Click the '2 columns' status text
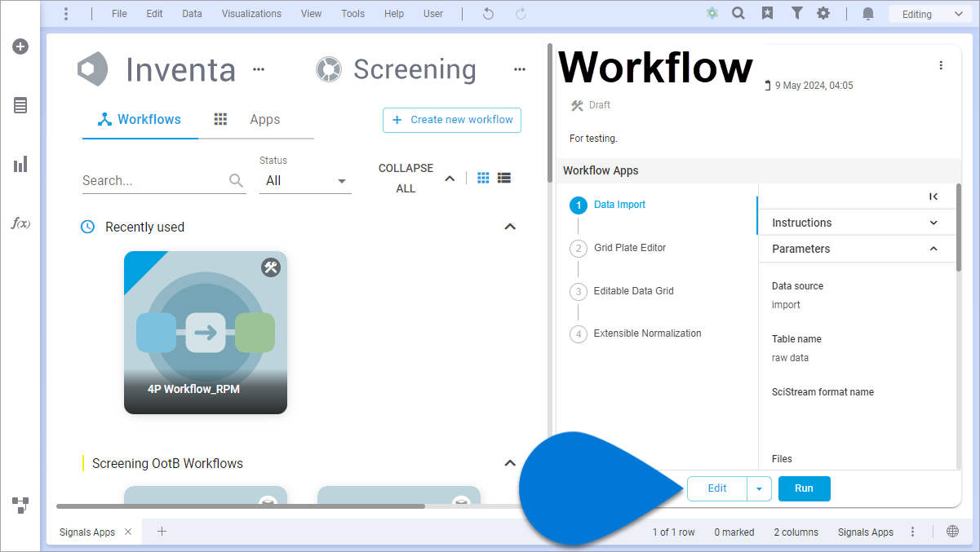980x552 pixels. [796, 532]
